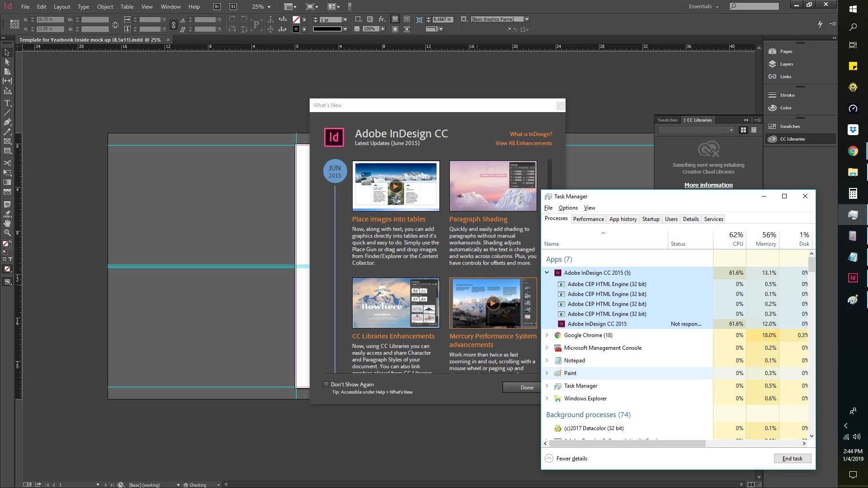
Task: Switch CC Libraries to list view
Action: coord(754,130)
